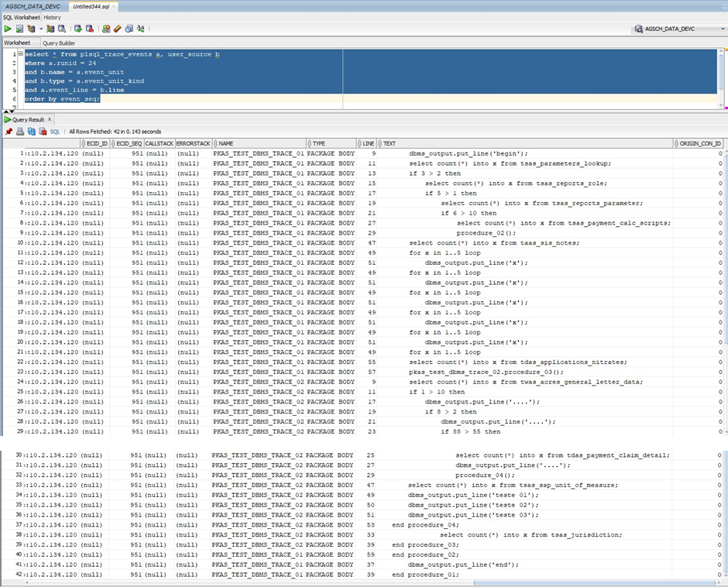
Task: Switch to the Query Builder tab
Action: (x=59, y=43)
